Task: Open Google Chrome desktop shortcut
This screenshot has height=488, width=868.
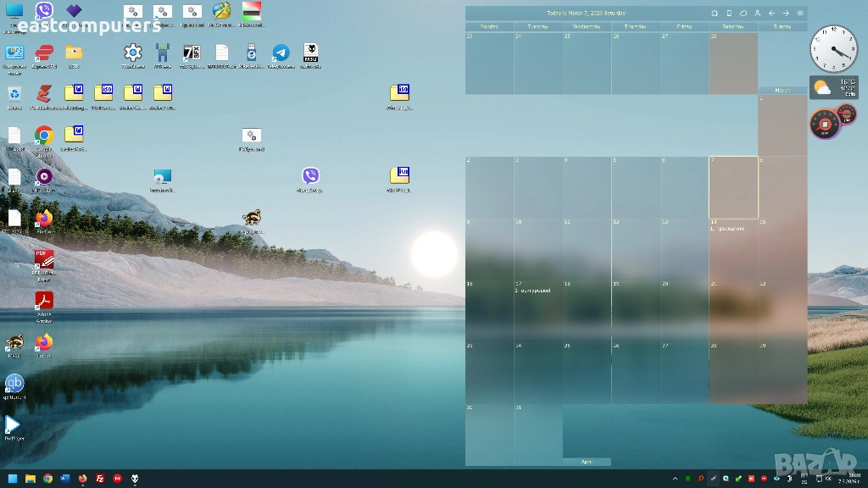Action: tap(44, 136)
